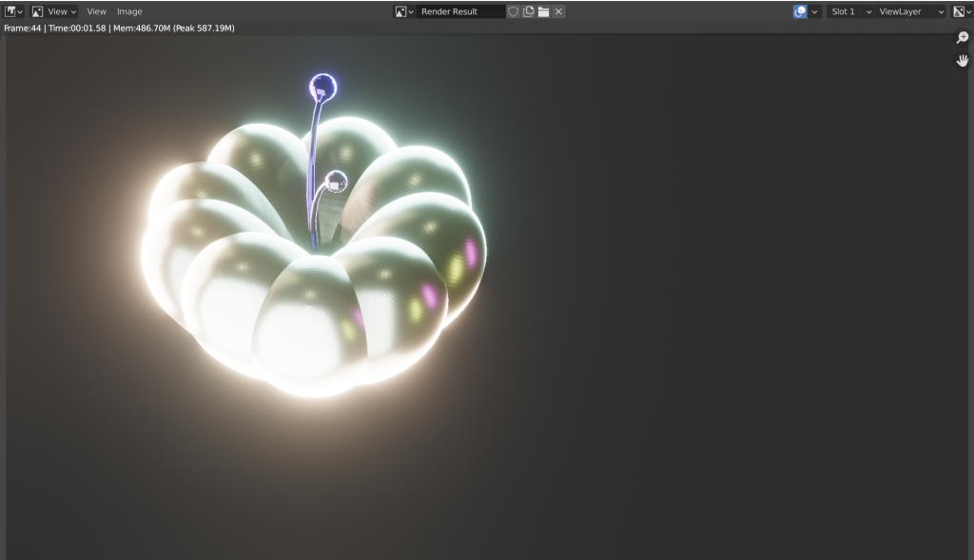The image size is (974, 560).
Task: Click the open image folder icon
Action: (543, 11)
